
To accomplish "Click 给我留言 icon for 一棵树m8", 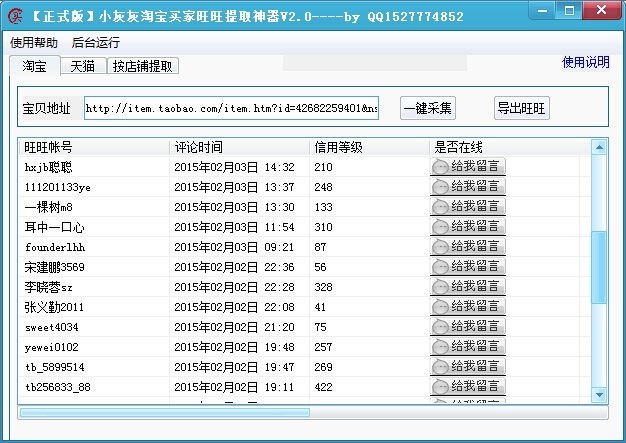I will [x=467, y=207].
